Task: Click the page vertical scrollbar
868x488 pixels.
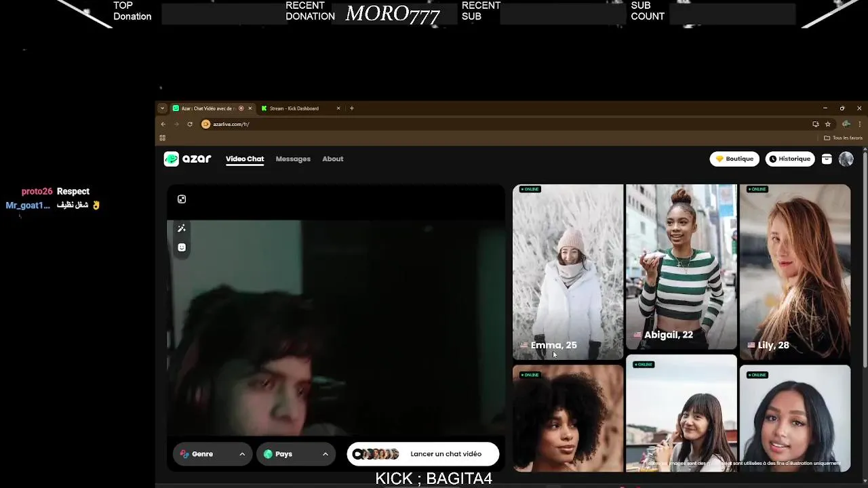Action: click(865, 260)
